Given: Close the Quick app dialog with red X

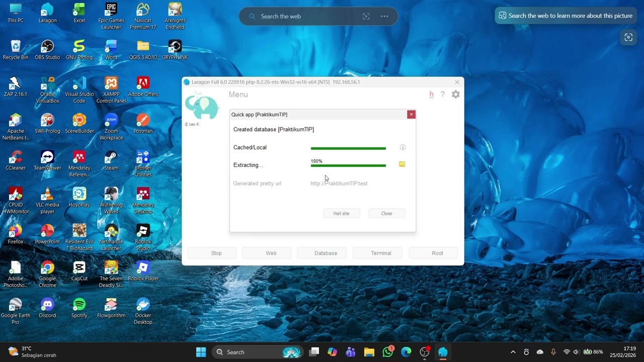Looking at the screenshot, I should [411, 115].
